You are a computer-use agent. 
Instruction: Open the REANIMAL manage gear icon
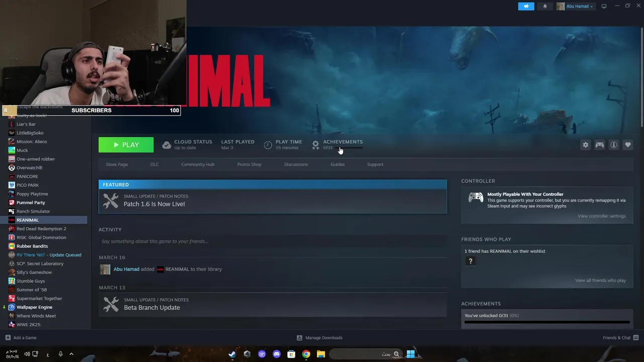[x=585, y=145]
